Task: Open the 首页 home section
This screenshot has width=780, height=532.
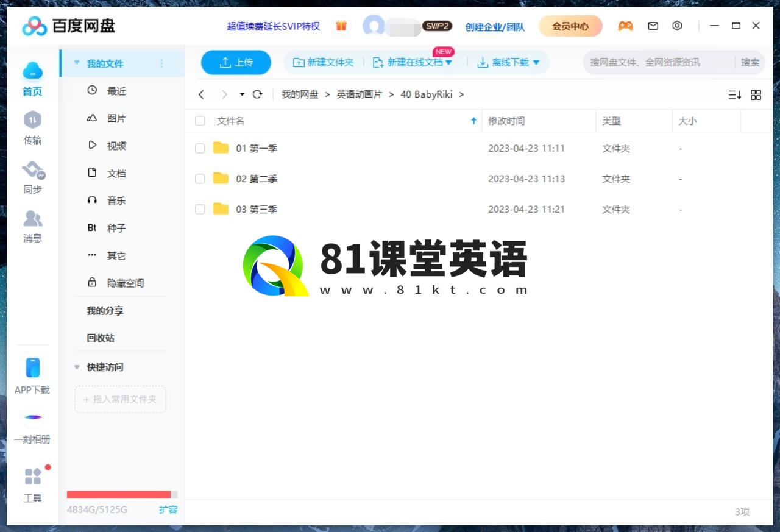Action: pos(32,79)
